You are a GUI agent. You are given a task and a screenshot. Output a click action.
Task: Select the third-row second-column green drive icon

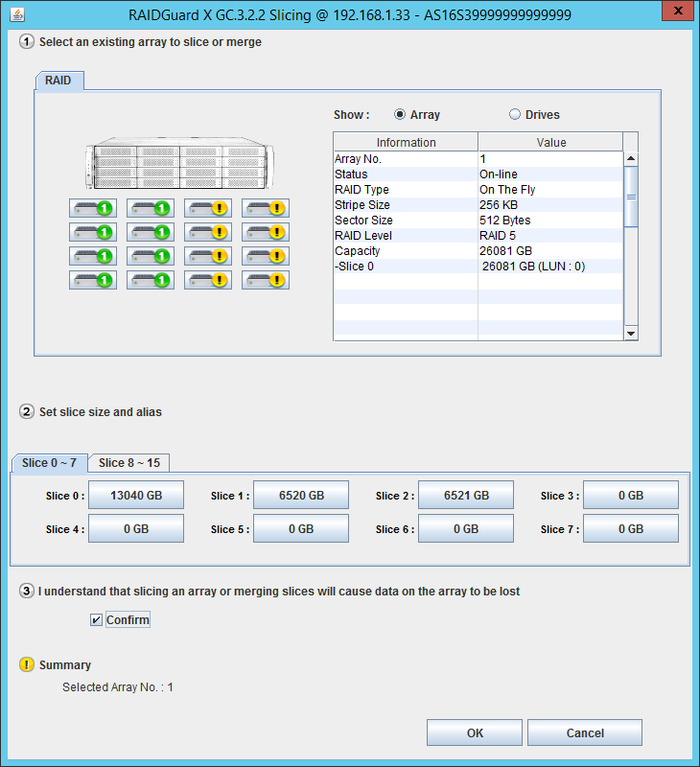tap(151, 256)
